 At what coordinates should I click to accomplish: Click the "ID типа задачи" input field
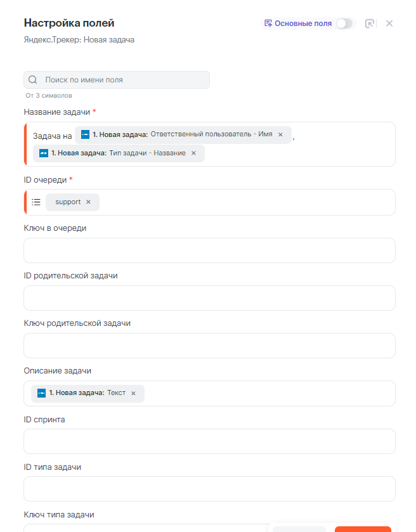[x=209, y=489]
